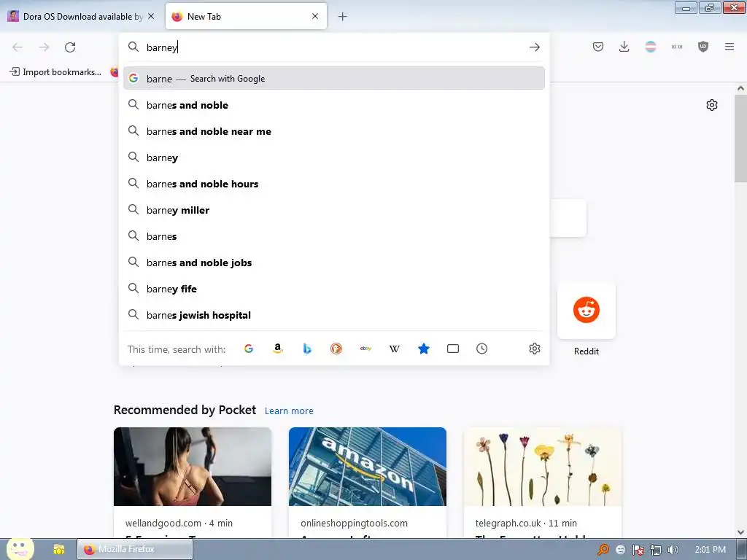Search this time with eBay
Image resolution: width=747 pixels, height=560 pixels.
[x=365, y=349]
